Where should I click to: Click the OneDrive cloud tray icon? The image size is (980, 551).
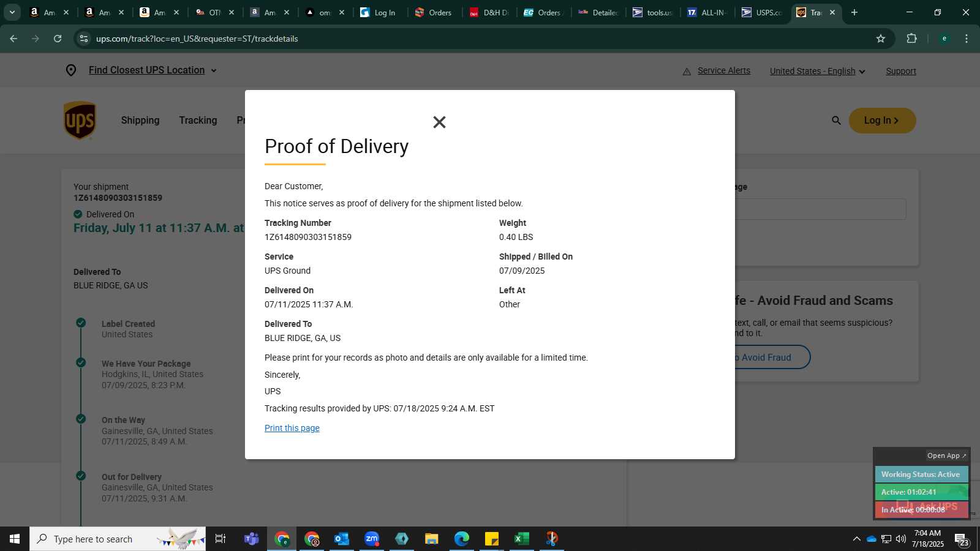tap(871, 539)
